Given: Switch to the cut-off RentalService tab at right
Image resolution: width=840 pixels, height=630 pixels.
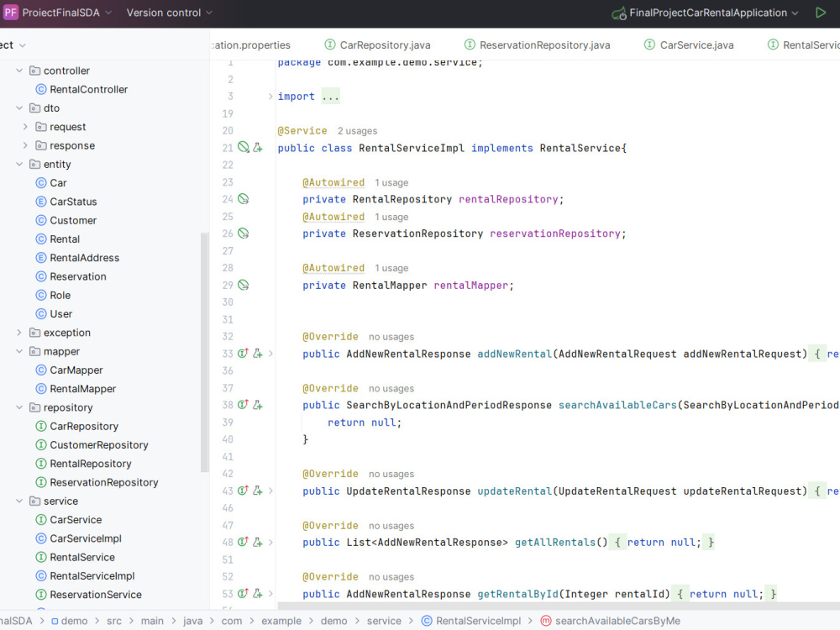Looking at the screenshot, I should (803, 45).
